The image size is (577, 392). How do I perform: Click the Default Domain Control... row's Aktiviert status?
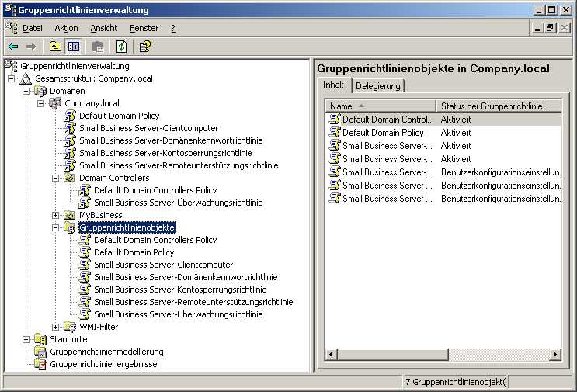click(456, 120)
